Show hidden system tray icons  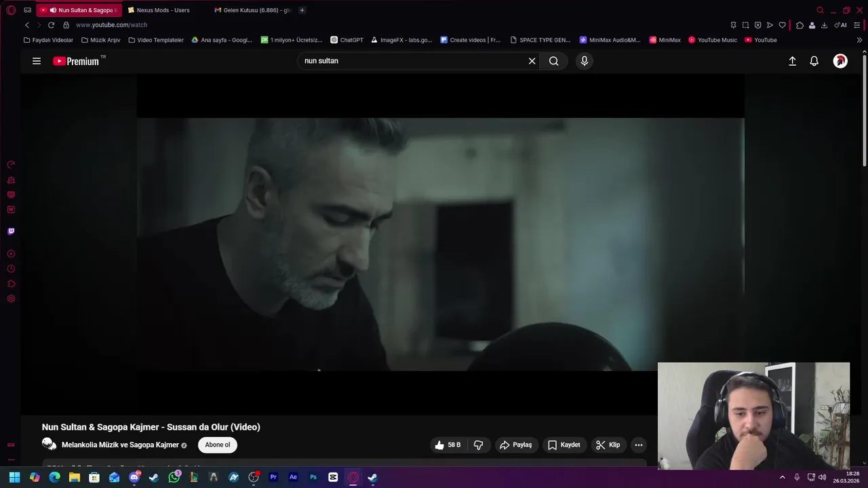[x=782, y=477]
